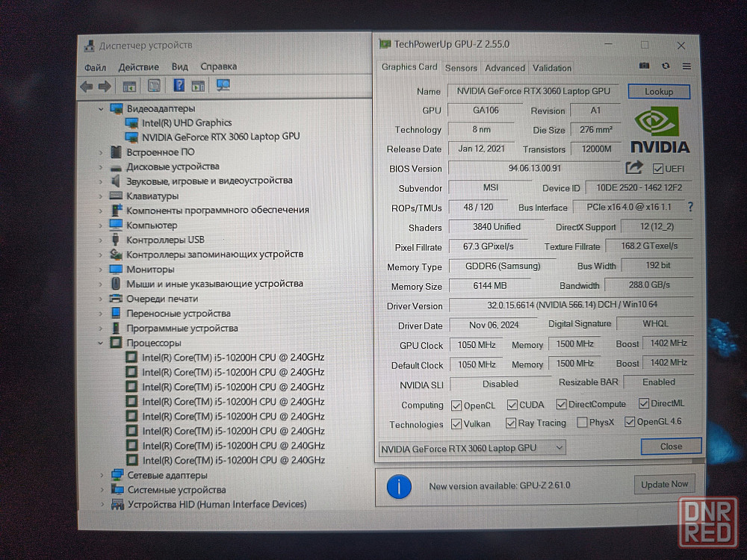Click the Back arrow in Device Manager toolbar
Viewport: 747px width, 560px height.
(86, 86)
